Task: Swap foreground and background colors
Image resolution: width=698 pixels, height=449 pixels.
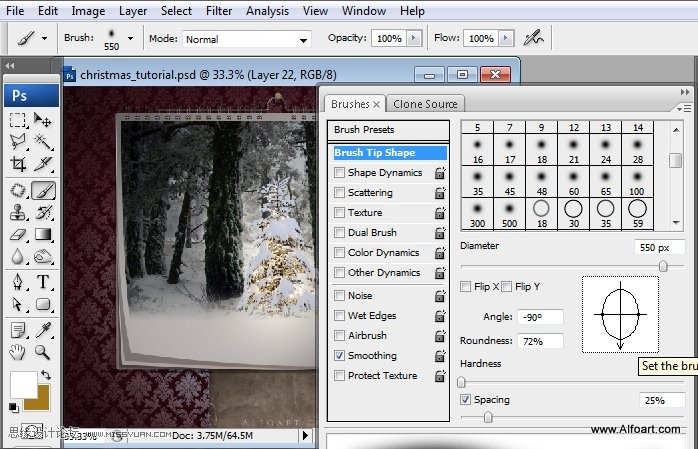Action: [46, 375]
